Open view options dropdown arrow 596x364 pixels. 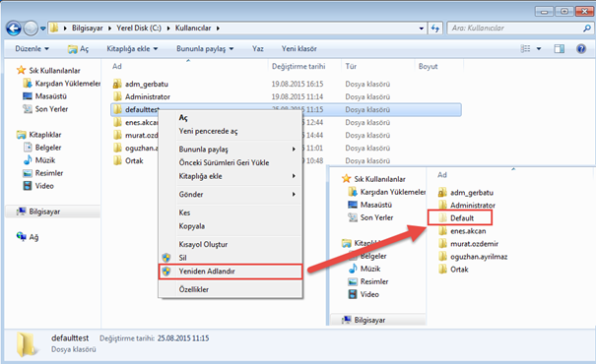[539, 49]
